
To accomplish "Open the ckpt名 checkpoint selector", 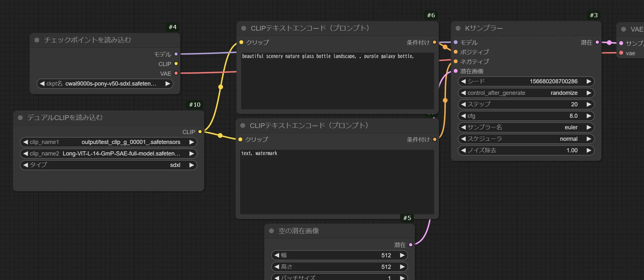I will point(105,84).
